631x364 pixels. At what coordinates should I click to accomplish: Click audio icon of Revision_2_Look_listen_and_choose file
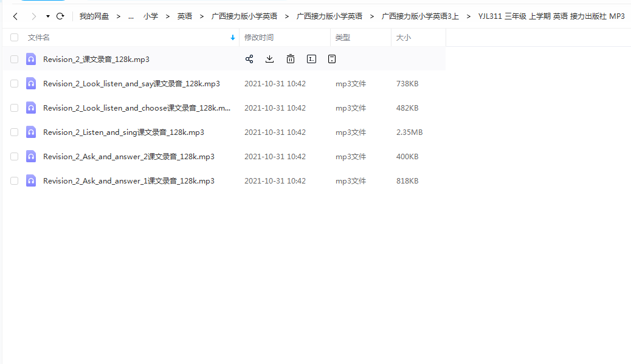click(31, 108)
